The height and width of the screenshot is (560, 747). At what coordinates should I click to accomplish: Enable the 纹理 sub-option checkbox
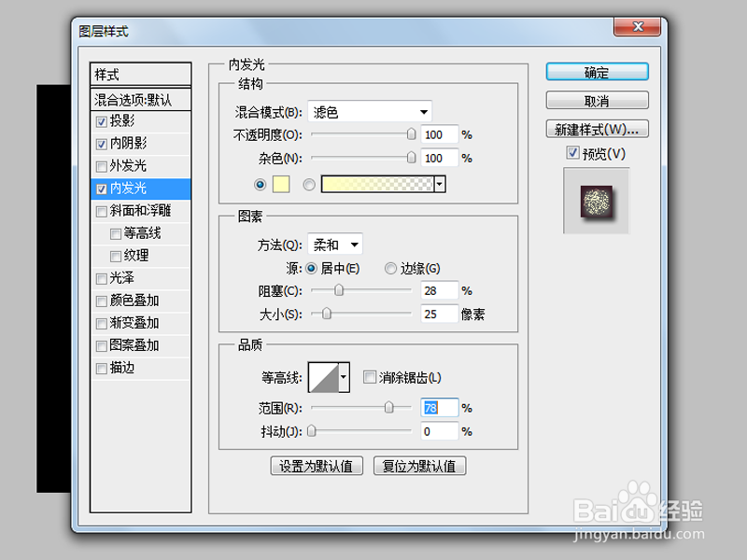point(115,257)
